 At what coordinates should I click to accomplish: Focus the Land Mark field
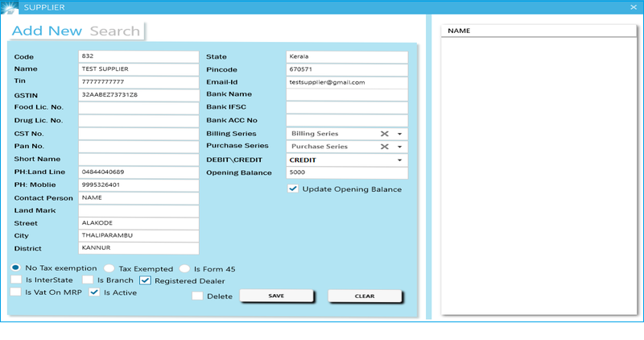tap(138, 210)
